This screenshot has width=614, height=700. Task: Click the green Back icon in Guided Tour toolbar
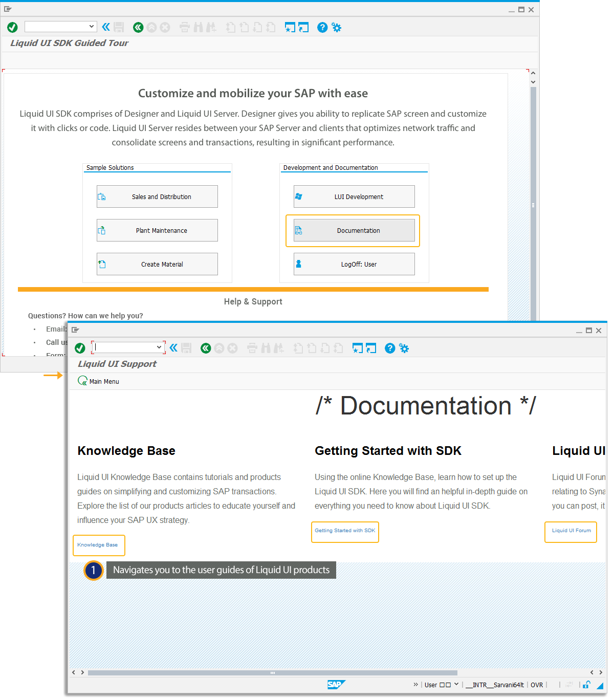[138, 27]
